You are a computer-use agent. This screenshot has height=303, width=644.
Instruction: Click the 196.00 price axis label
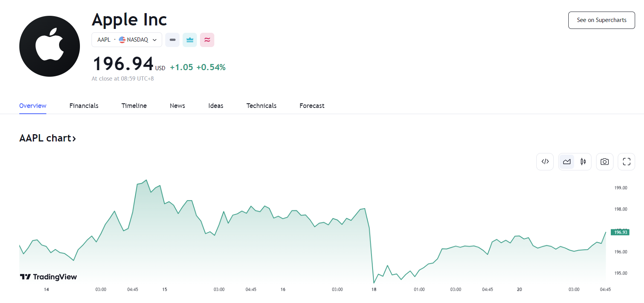pos(621,252)
